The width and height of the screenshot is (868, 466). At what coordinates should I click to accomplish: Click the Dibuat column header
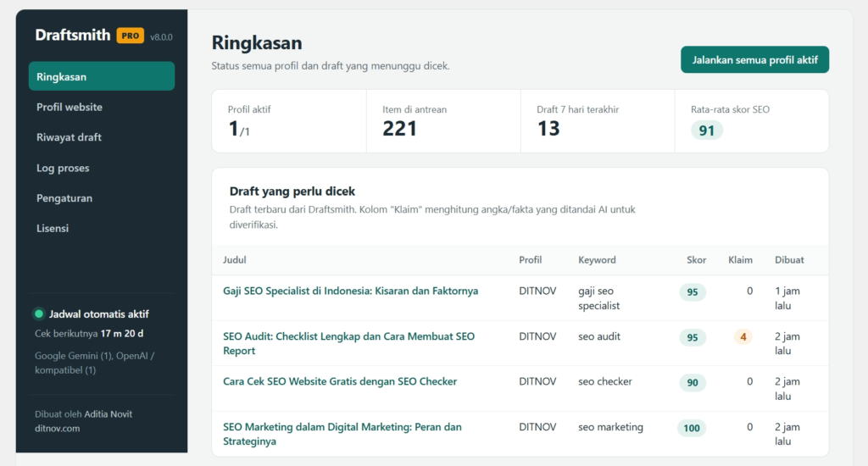789,260
